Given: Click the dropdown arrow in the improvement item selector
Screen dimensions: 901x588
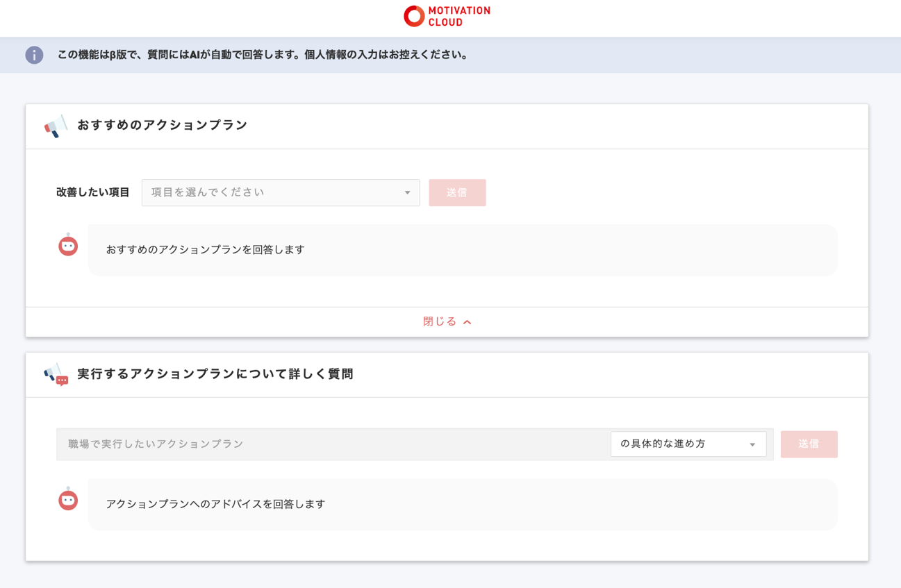Looking at the screenshot, I should click(x=407, y=192).
